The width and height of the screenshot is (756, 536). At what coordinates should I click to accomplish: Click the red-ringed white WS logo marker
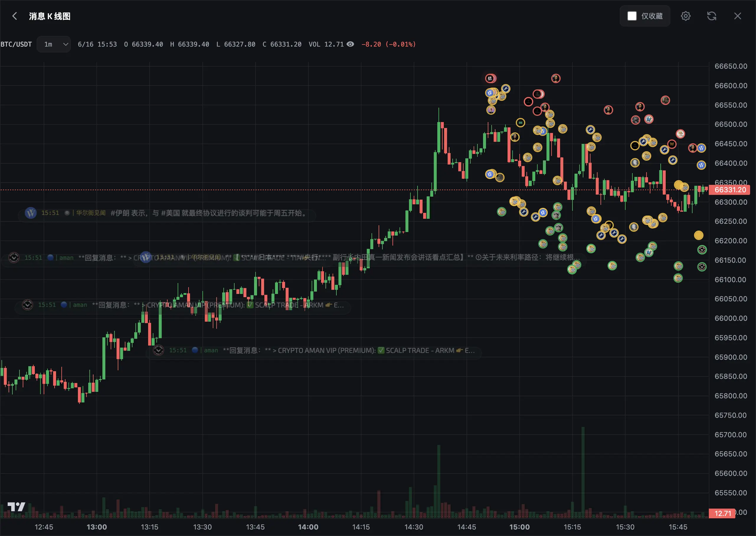click(680, 134)
